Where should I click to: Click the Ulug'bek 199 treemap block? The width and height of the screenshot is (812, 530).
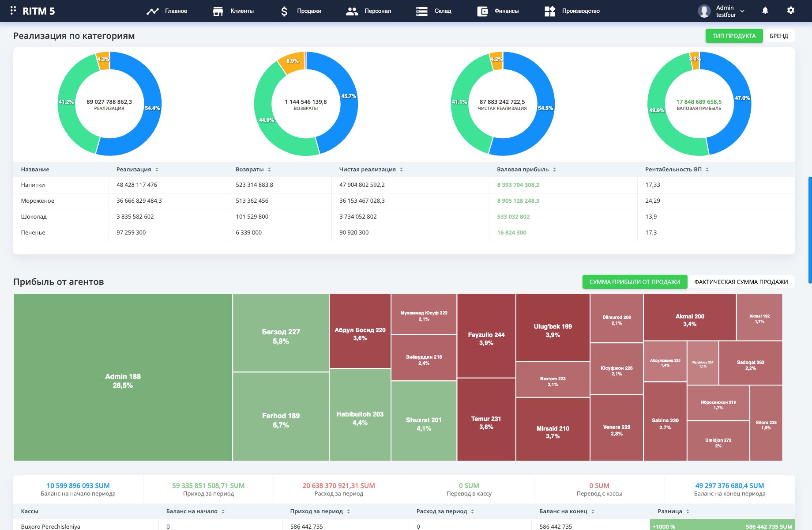coord(553,327)
